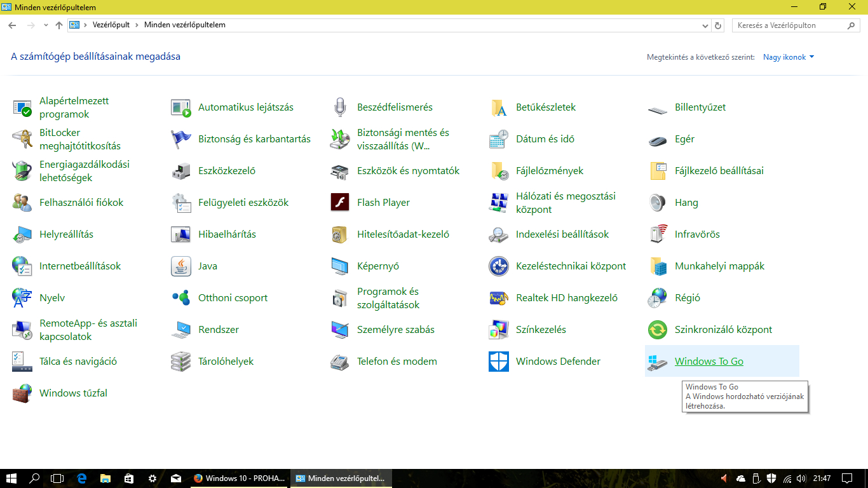
Task: Click the Biztonság és karbantartás flag icon
Action: tap(181, 139)
